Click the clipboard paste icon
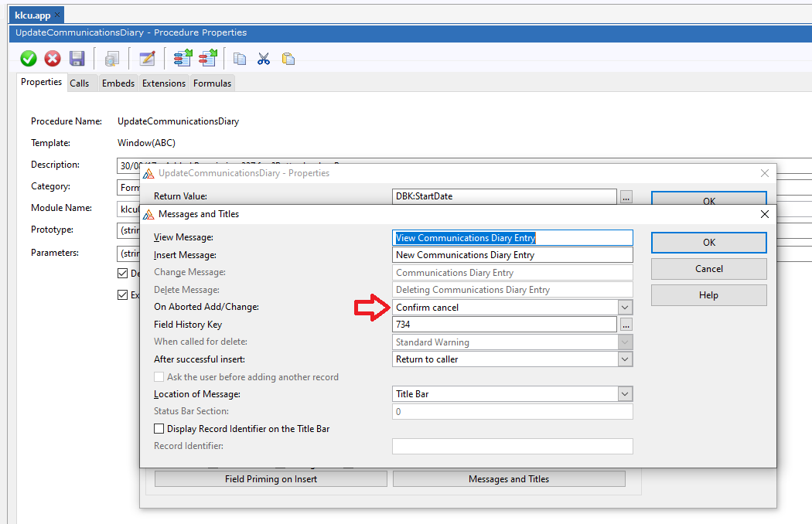This screenshot has width=812, height=524. pyautogui.click(x=288, y=59)
